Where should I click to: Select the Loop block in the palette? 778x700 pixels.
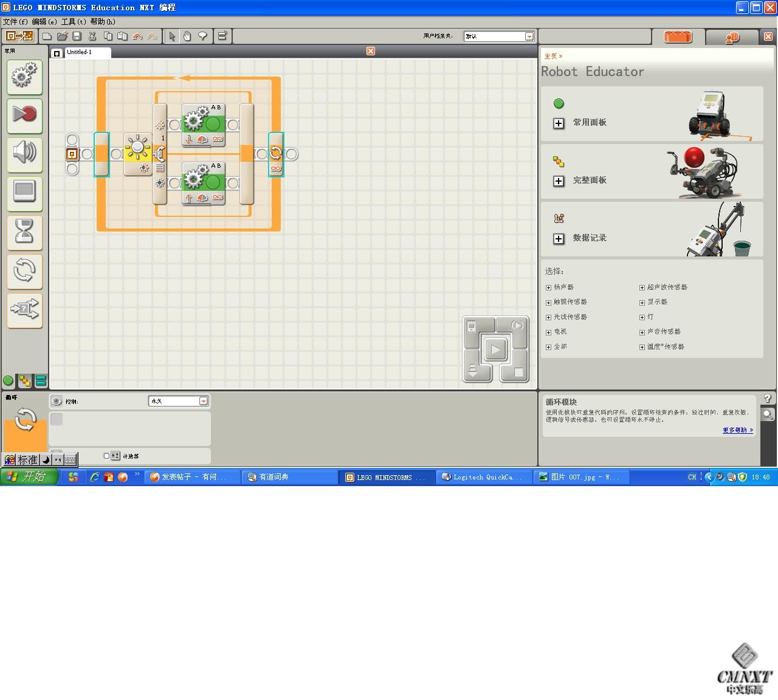(24, 271)
